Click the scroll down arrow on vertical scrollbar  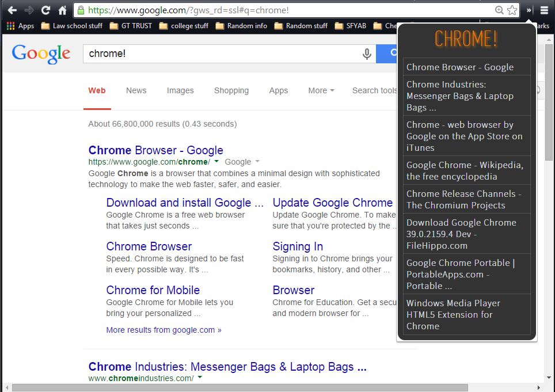pyautogui.click(x=549, y=378)
